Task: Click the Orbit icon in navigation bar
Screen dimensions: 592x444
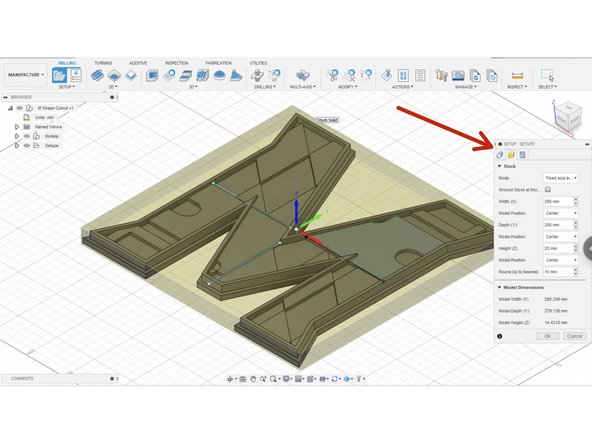Action: click(x=230, y=379)
